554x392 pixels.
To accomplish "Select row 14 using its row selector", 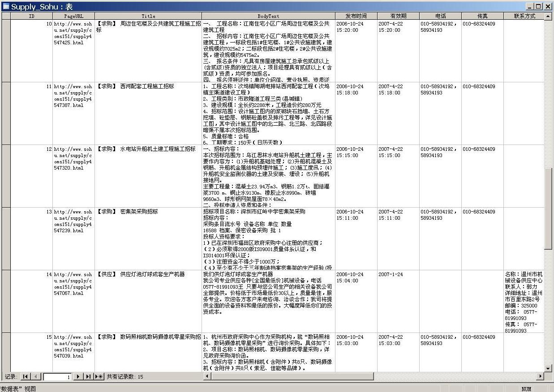I will point(6,301).
